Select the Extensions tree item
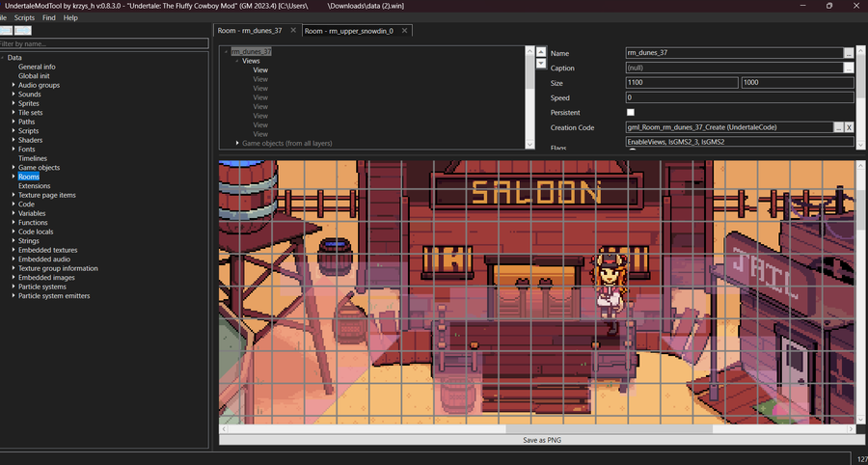 tap(35, 186)
